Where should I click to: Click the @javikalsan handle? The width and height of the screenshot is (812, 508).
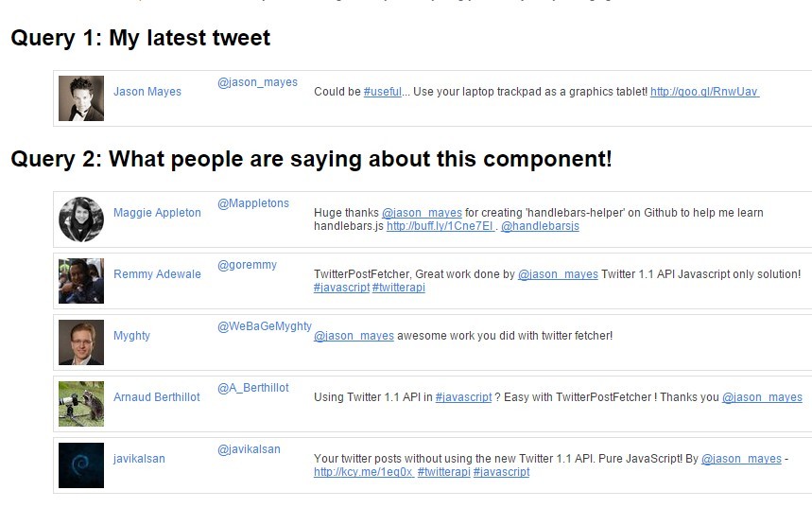pyautogui.click(x=250, y=449)
